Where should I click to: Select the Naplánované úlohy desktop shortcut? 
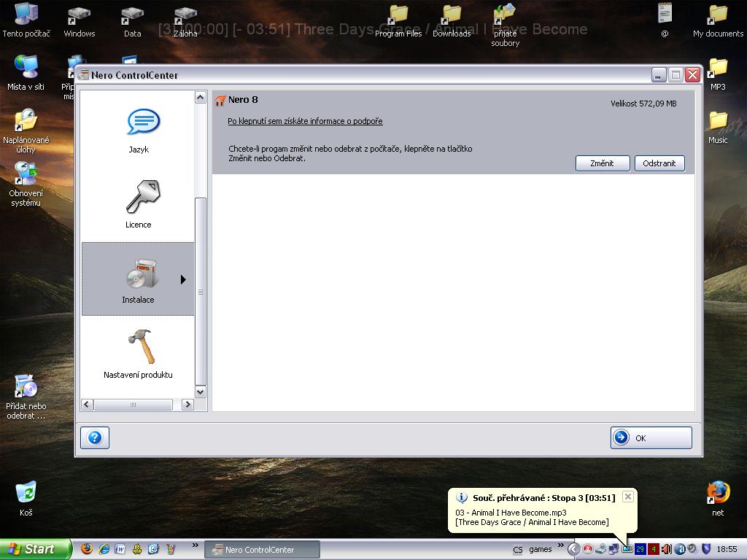pyautogui.click(x=26, y=131)
